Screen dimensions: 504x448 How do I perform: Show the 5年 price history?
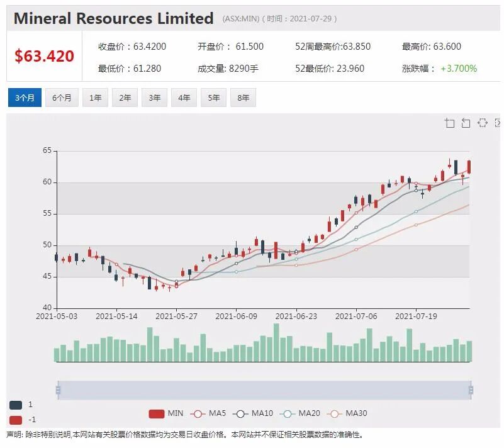point(213,98)
